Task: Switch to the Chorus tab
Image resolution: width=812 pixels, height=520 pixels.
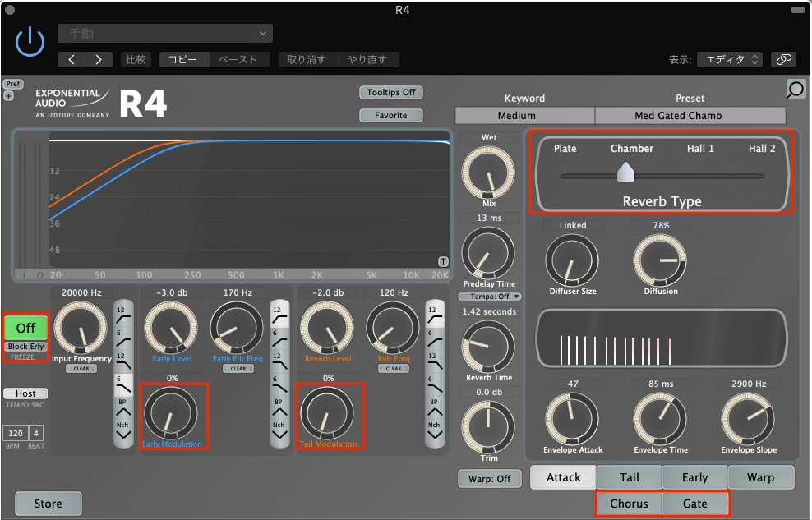Action: 630,504
